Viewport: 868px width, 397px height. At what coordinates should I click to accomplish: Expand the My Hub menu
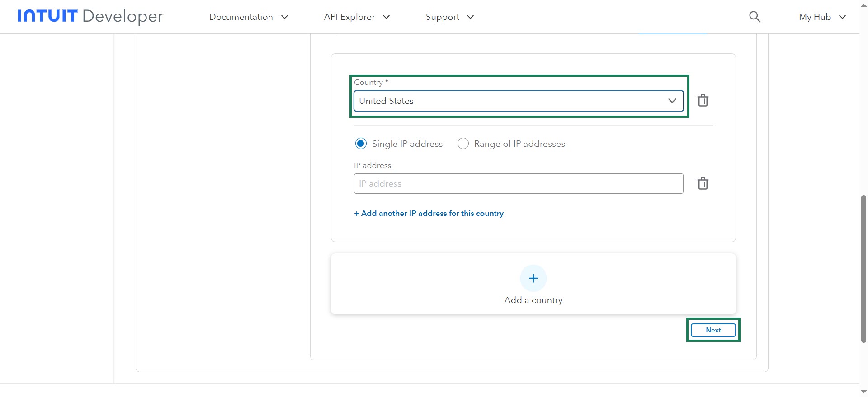click(x=822, y=17)
